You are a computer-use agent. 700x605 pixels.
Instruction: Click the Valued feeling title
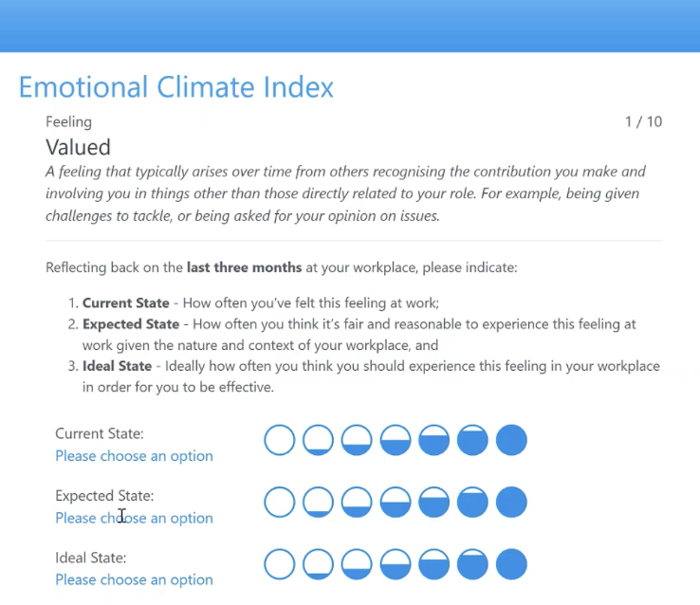point(79,147)
